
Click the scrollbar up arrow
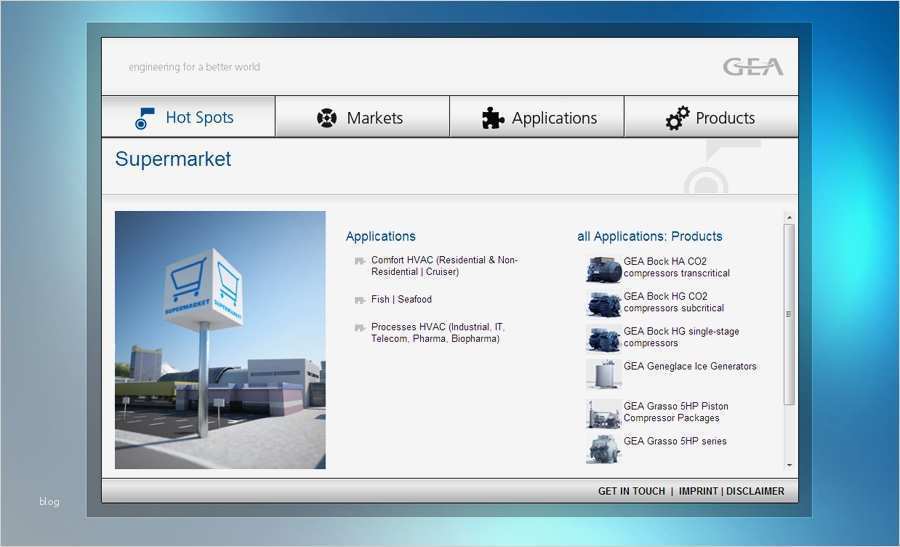(x=789, y=218)
